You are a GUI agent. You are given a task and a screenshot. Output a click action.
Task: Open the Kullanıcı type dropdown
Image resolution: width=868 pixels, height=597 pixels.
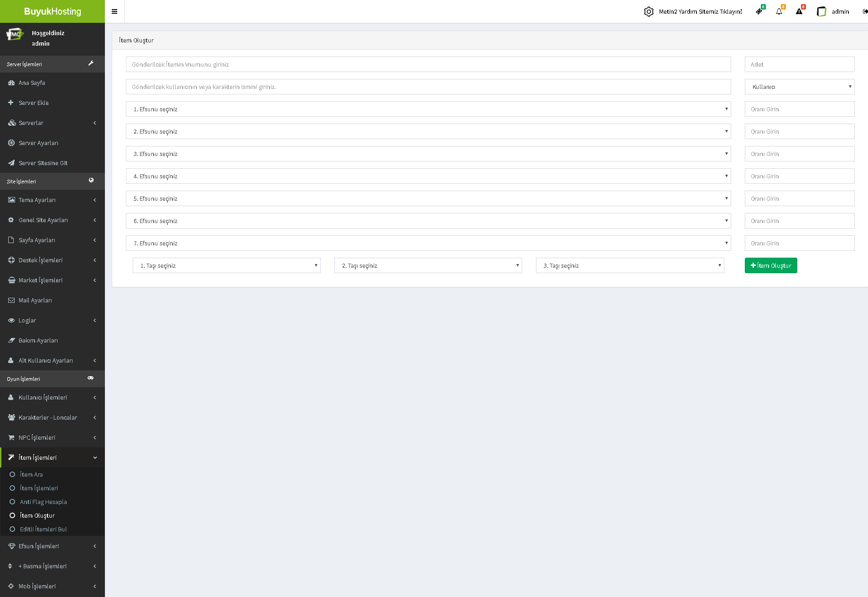[x=799, y=87]
